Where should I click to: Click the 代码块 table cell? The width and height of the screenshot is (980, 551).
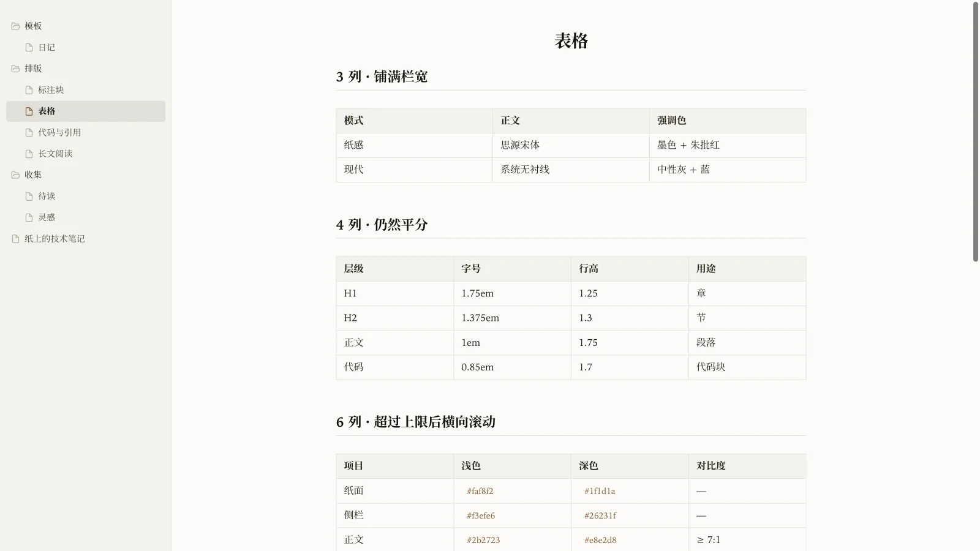(747, 367)
